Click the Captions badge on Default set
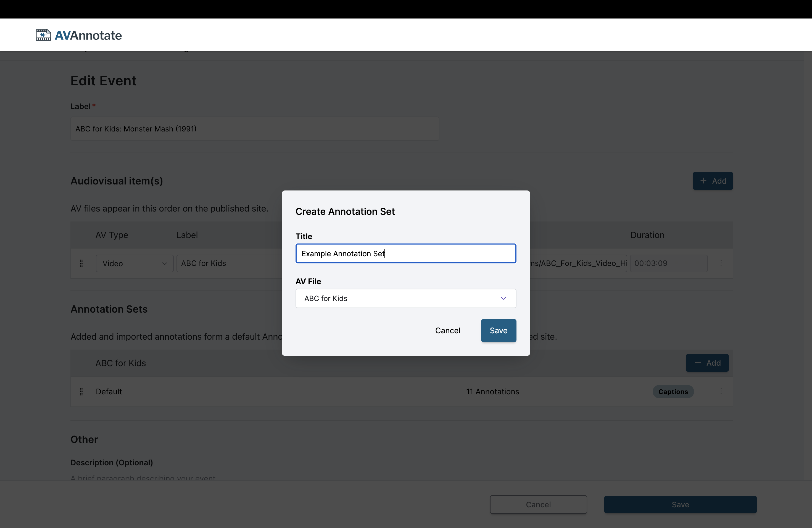The height and width of the screenshot is (528, 812). (673, 392)
